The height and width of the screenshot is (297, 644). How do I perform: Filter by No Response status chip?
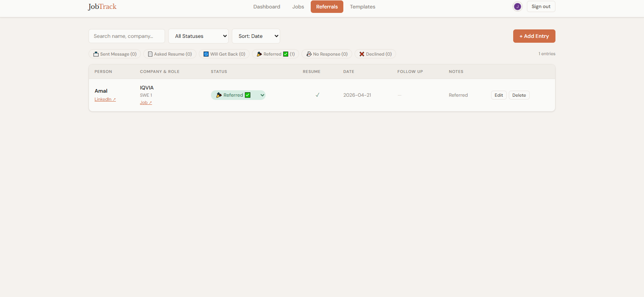[327, 54]
